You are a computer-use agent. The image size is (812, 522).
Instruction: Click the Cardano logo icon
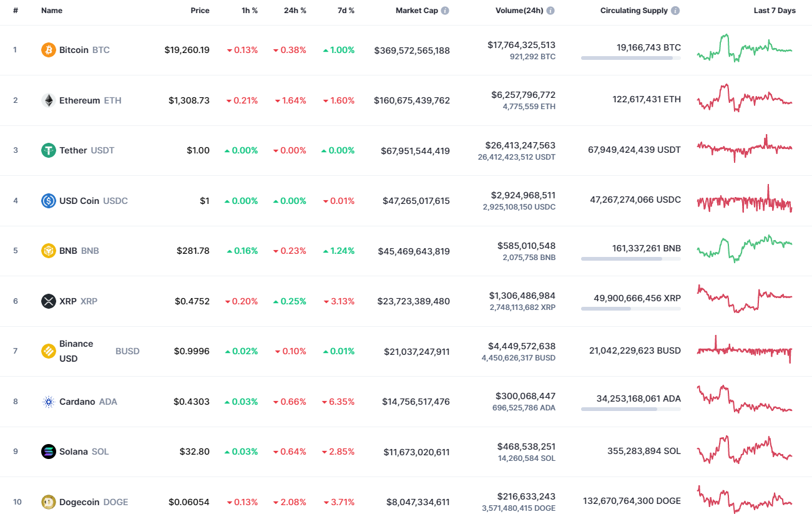click(x=48, y=402)
